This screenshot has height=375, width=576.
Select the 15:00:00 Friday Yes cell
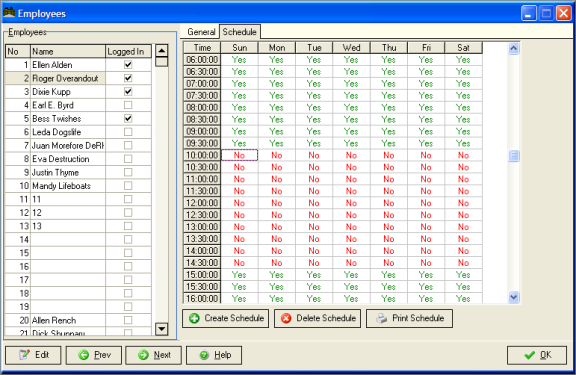426,275
